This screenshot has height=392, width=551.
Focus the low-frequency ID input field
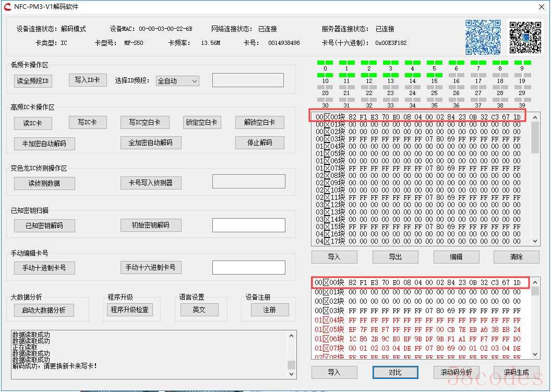248,80
